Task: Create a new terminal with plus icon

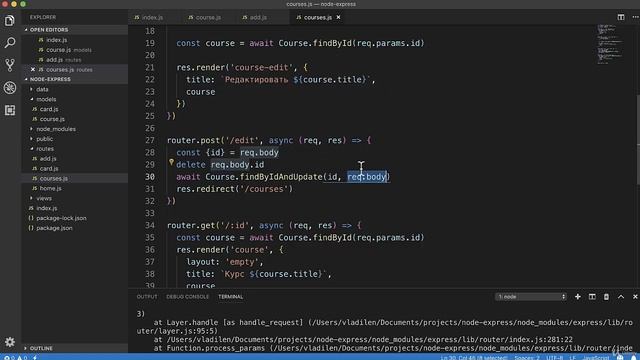Action: (x=578, y=297)
